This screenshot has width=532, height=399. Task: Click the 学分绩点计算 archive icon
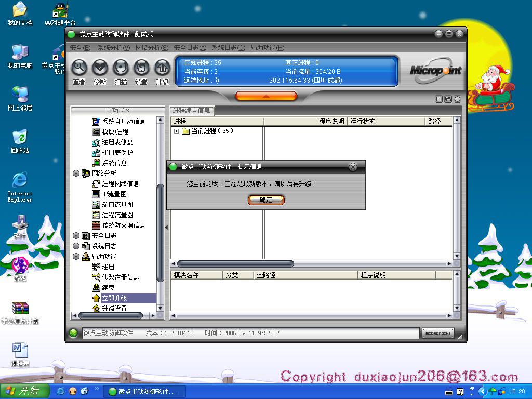(x=20, y=313)
